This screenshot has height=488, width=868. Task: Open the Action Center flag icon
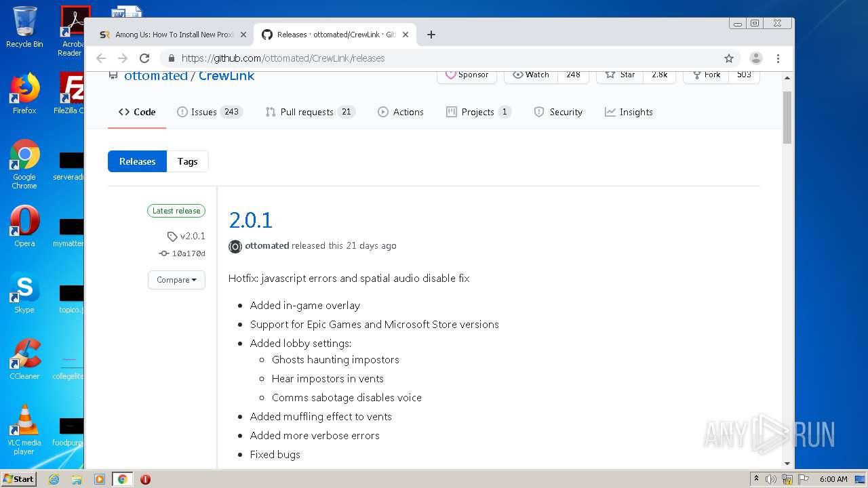click(x=803, y=479)
